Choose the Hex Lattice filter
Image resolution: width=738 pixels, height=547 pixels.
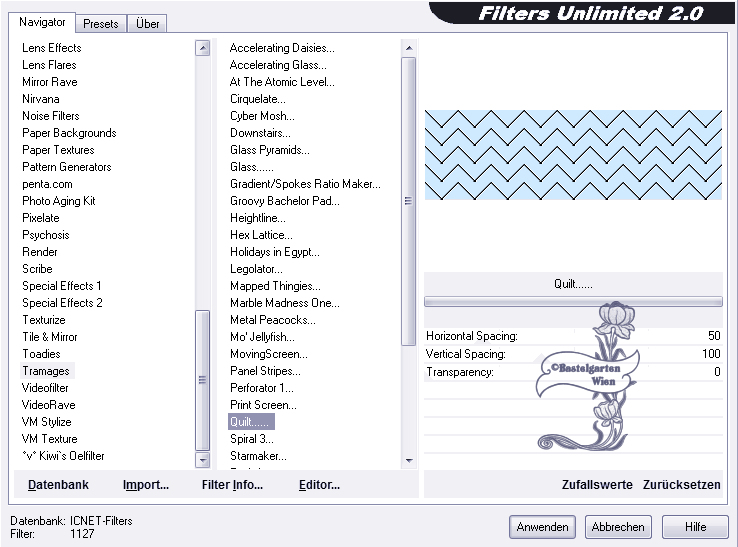(x=261, y=235)
